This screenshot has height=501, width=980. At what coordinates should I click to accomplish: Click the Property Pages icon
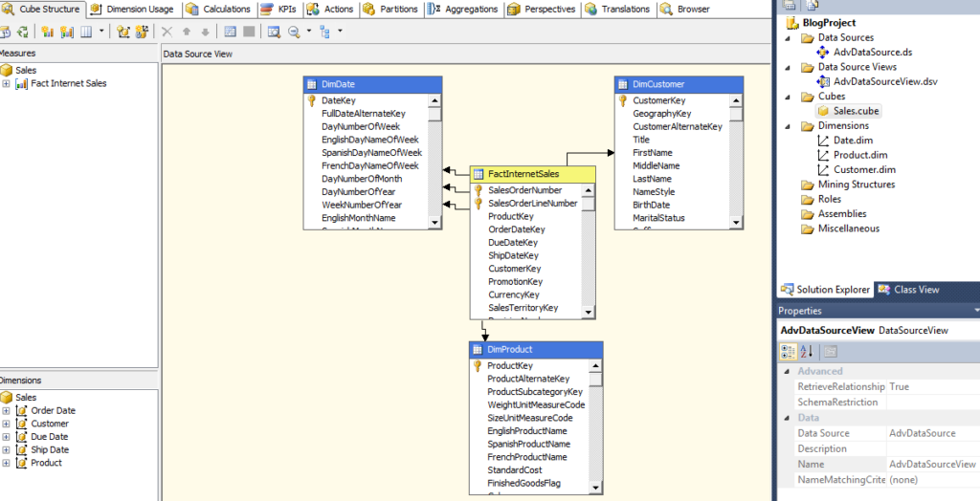[x=830, y=351]
